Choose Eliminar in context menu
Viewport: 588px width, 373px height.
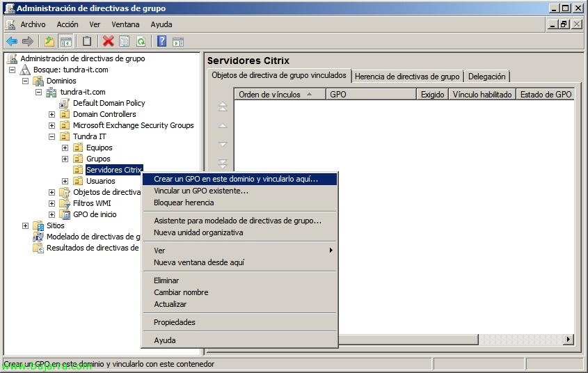coord(239,280)
